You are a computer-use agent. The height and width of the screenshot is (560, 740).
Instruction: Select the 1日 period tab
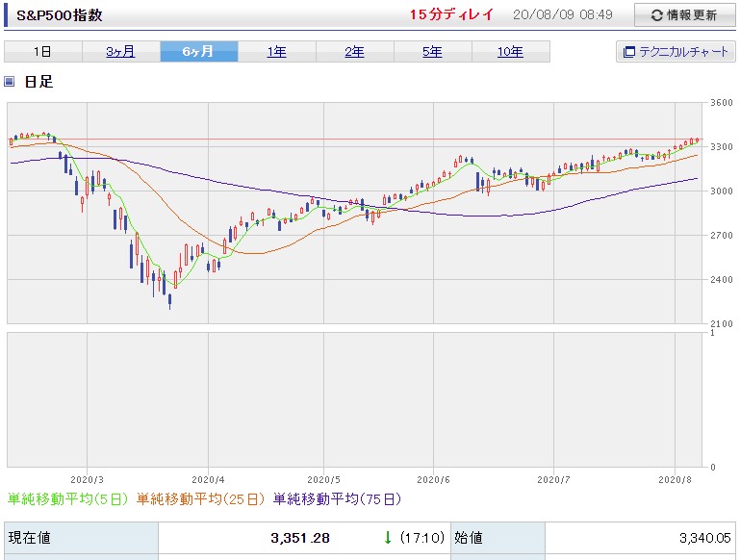[x=43, y=51]
